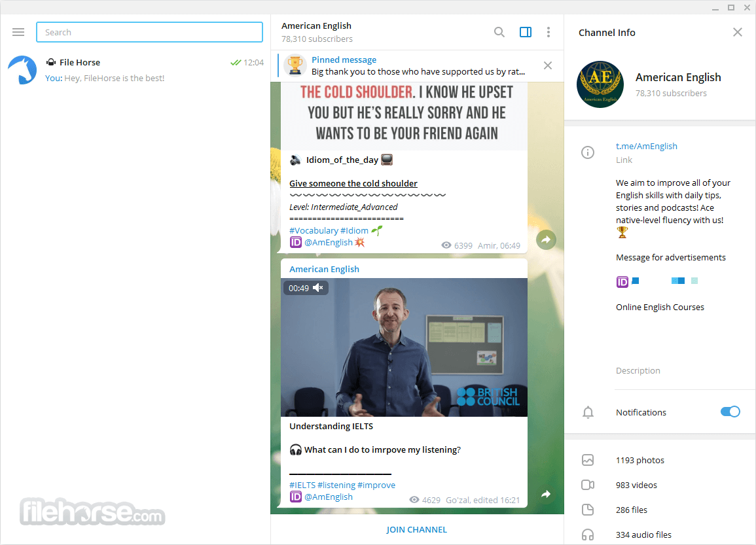Click the audio headphones icon
756x545 pixels.
[588, 535]
